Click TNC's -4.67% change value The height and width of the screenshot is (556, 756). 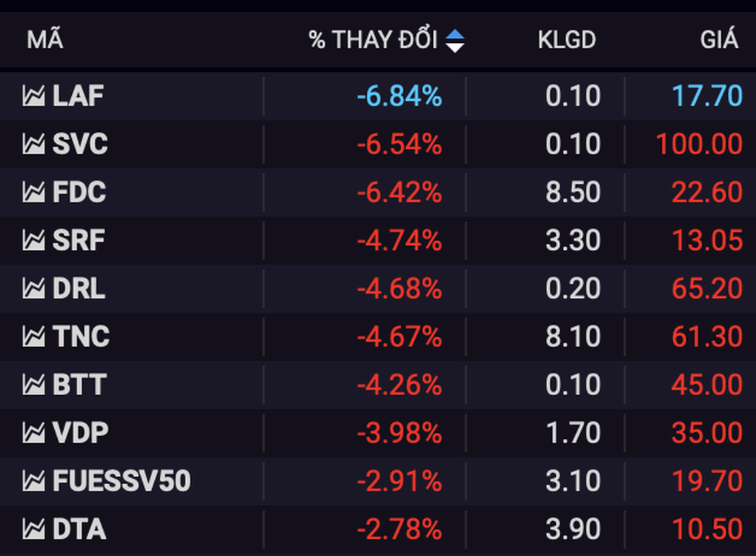coord(399,337)
